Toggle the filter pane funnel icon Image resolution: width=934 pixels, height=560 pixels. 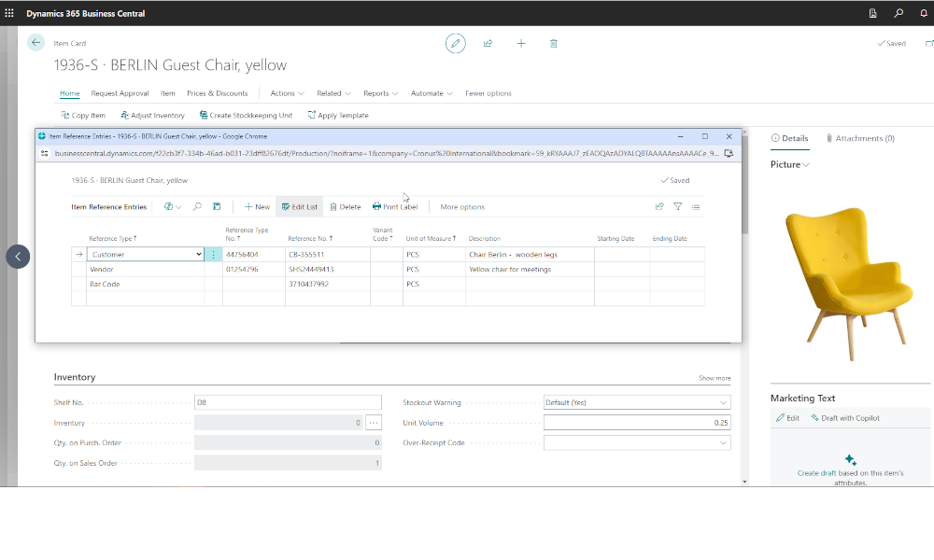pos(678,206)
